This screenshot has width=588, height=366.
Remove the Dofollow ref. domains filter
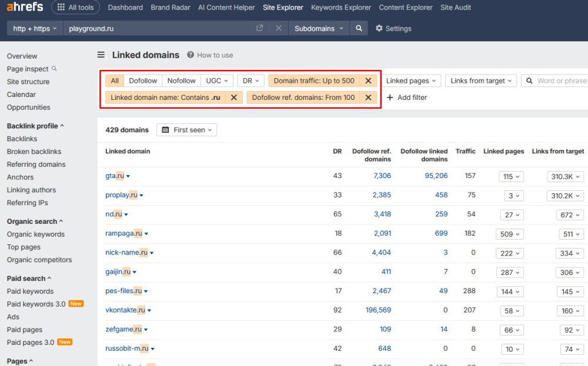[368, 98]
